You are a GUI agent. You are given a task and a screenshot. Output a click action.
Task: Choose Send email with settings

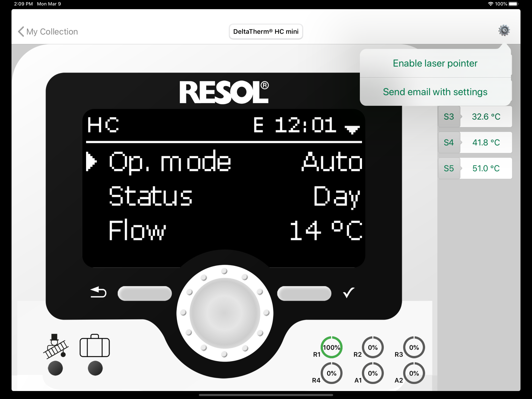(435, 92)
